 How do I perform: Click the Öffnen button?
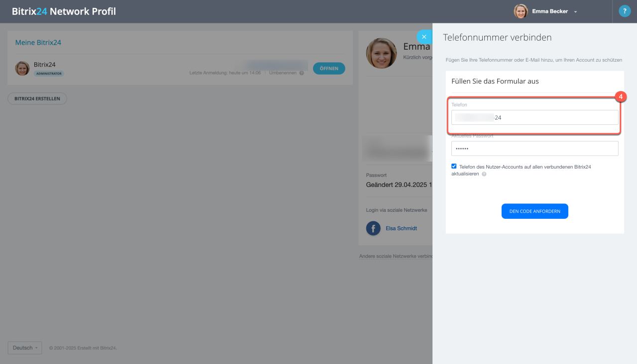click(329, 68)
